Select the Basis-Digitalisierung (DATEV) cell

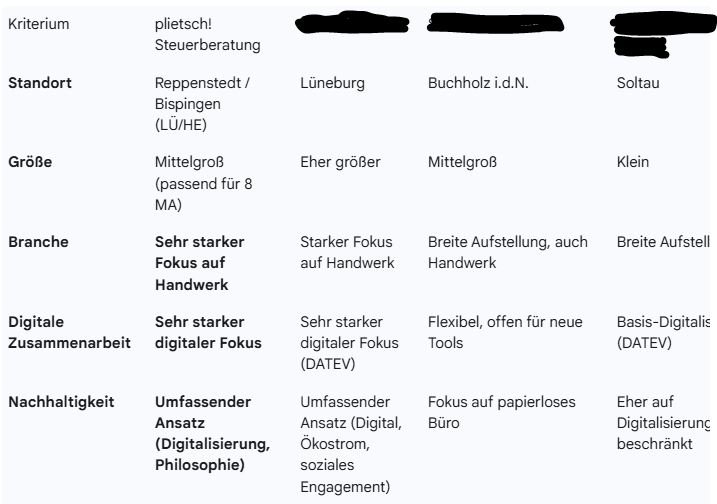point(663,329)
